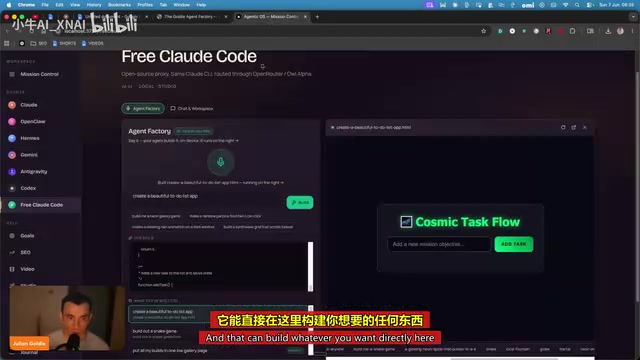This screenshot has height=360, width=640.
Task: Pick the rainbow particle fountain suggestion
Action: point(225,216)
